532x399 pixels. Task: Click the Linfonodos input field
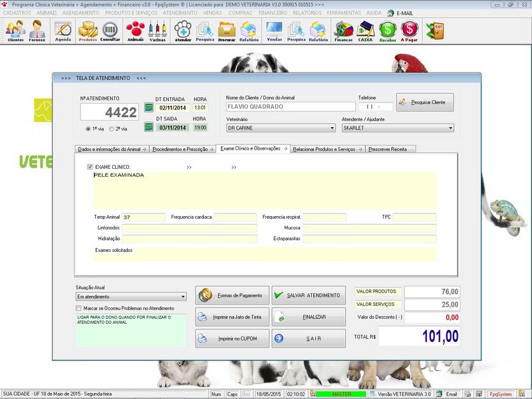pyautogui.click(x=190, y=228)
